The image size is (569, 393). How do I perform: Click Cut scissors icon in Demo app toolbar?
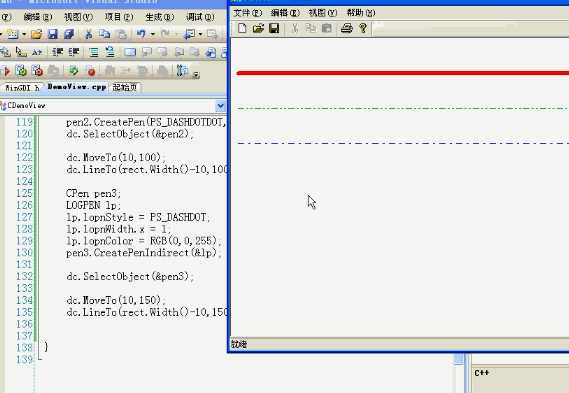(295, 28)
